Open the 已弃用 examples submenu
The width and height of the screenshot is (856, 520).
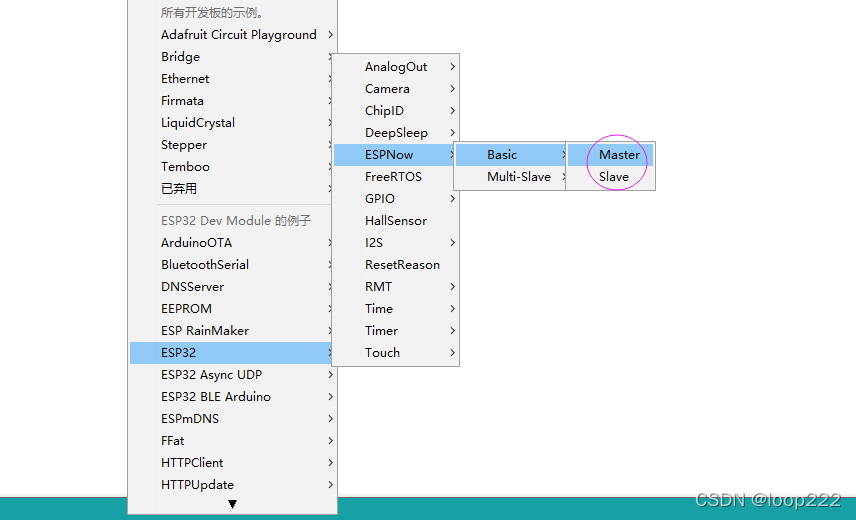(x=230, y=189)
